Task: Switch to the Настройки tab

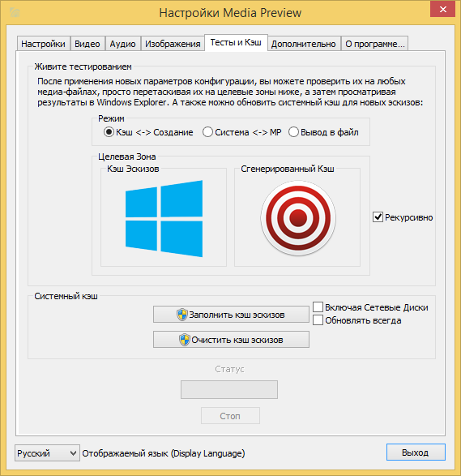Action: click(x=44, y=44)
